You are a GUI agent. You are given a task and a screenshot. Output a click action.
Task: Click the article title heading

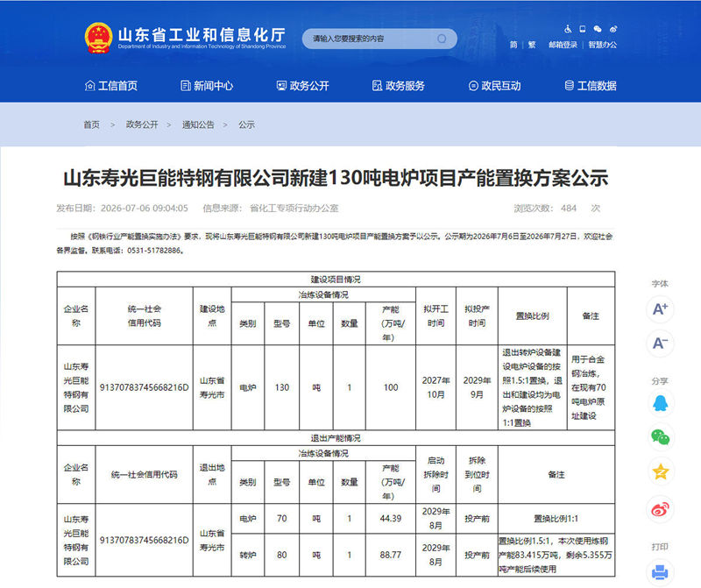click(x=336, y=178)
